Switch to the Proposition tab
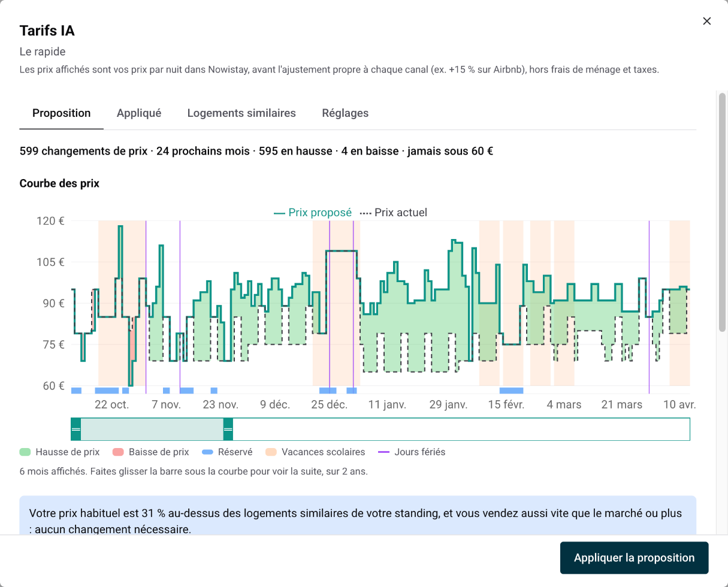This screenshot has height=587, width=728. pos(62,113)
